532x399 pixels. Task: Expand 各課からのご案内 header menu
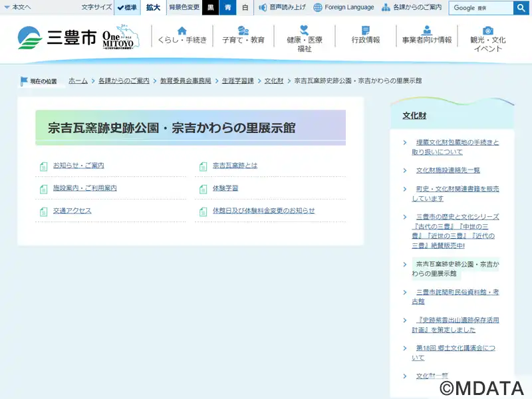click(x=412, y=7)
